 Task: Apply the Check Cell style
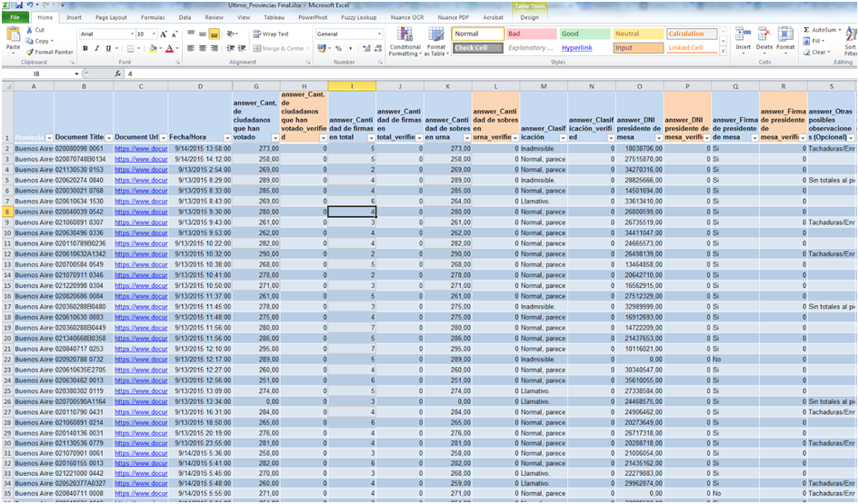pyautogui.click(x=478, y=48)
